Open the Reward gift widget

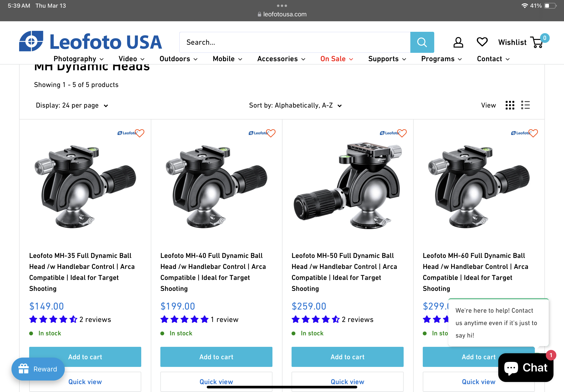point(38,369)
